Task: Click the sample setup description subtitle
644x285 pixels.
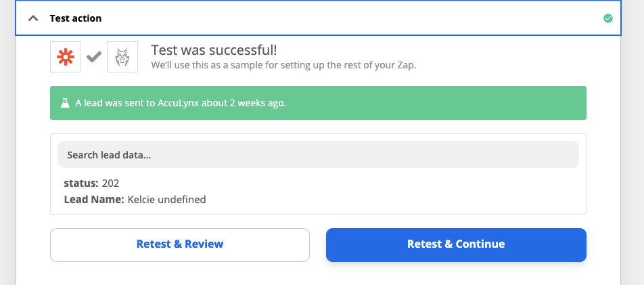Action: pos(284,66)
